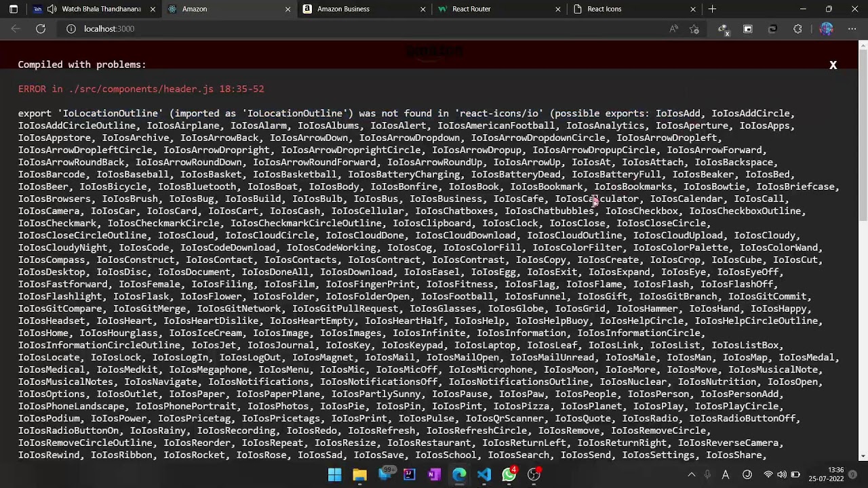Open the volume speaker tray icon
This screenshot has height=488, width=868.
(x=782, y=475)
